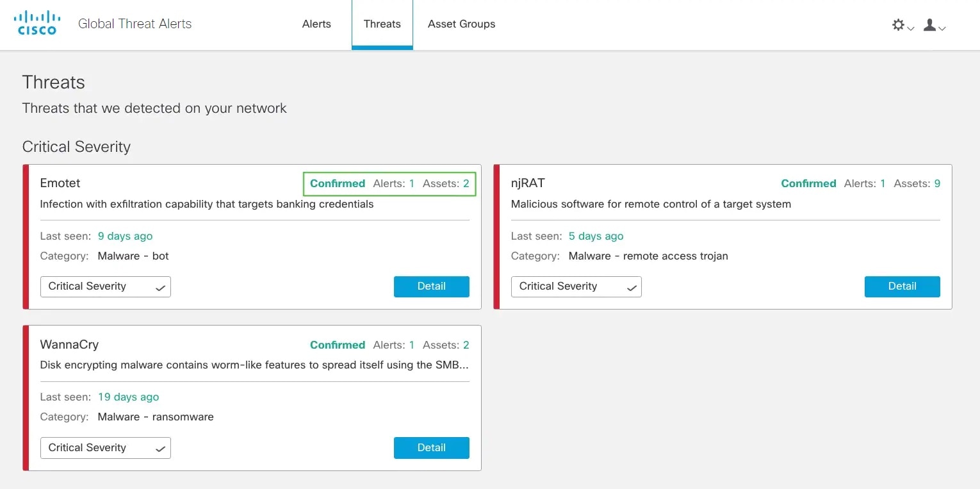This screenshot has height=489, width=980.
Task: Switch to the Alerts tab
Action: (316, 24)
